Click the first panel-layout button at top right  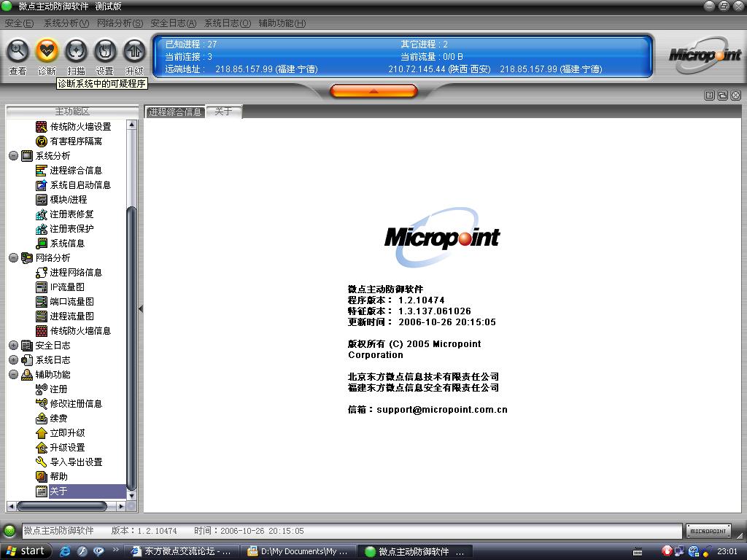(x=709, y=96)
